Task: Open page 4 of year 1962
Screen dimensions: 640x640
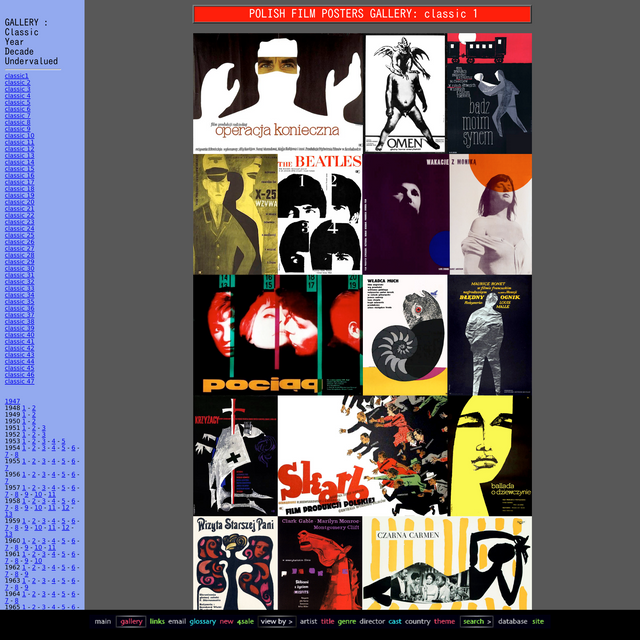Action: (x=53, y=567)
